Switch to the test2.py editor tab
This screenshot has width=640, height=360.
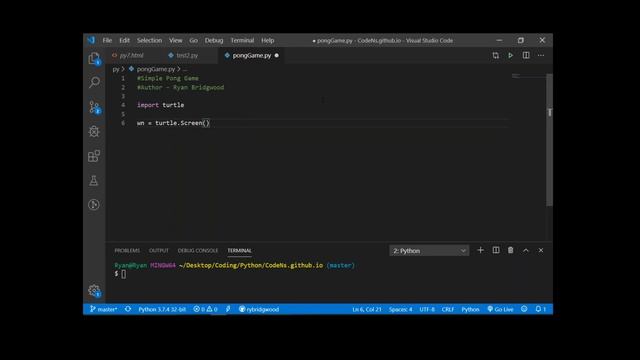[x=187, y=55]
